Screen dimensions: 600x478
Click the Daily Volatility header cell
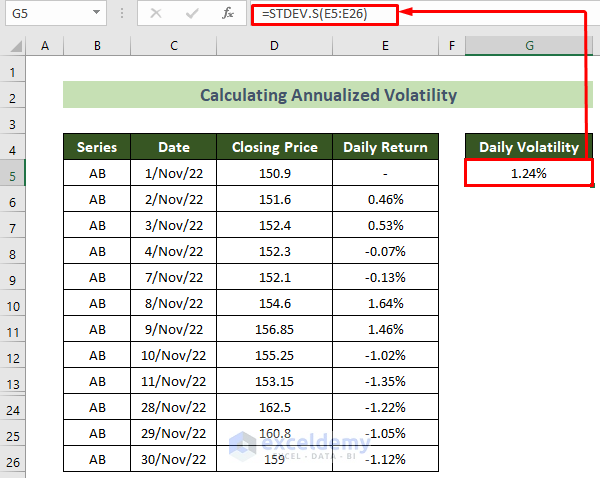(529, 147)
